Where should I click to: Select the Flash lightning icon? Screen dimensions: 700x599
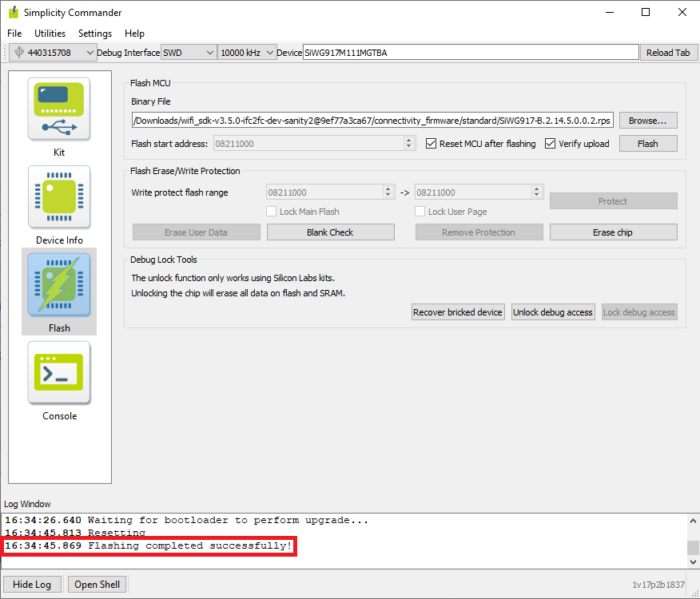point(59,285)
